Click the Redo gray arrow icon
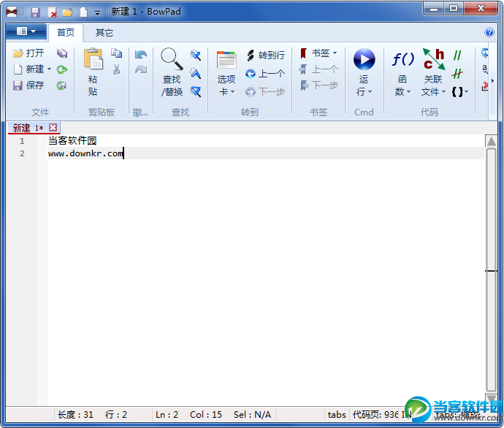 click(x=141, y=69)
